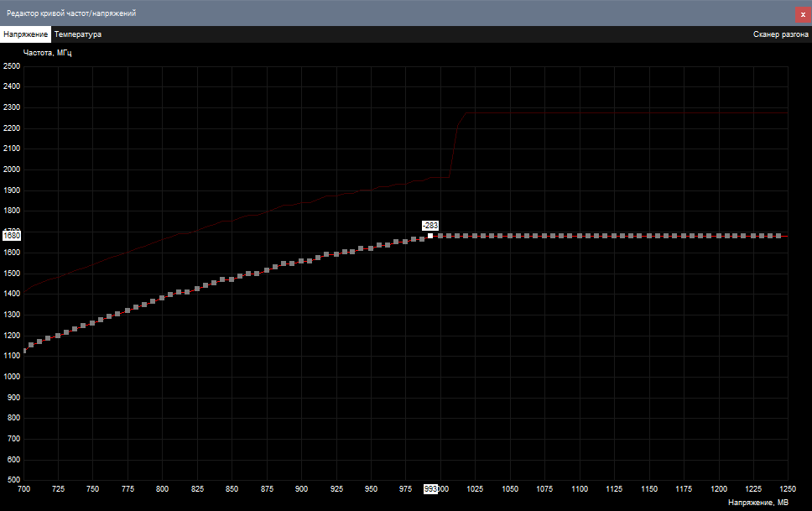
Task: Select the highlighted white curve point at 993 mV
Action: click(430, 236)
